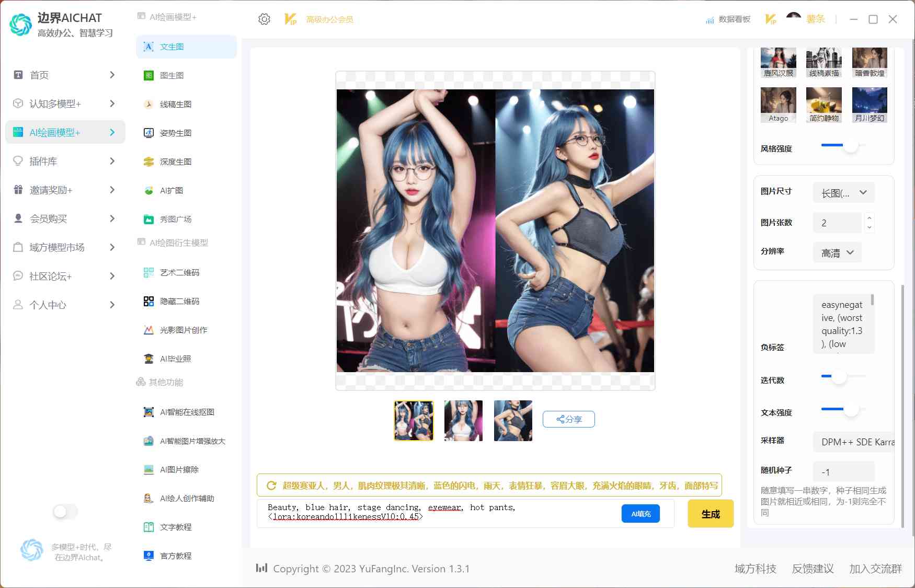Open the AI智能在线抠图 icon

tap(148, 412)
